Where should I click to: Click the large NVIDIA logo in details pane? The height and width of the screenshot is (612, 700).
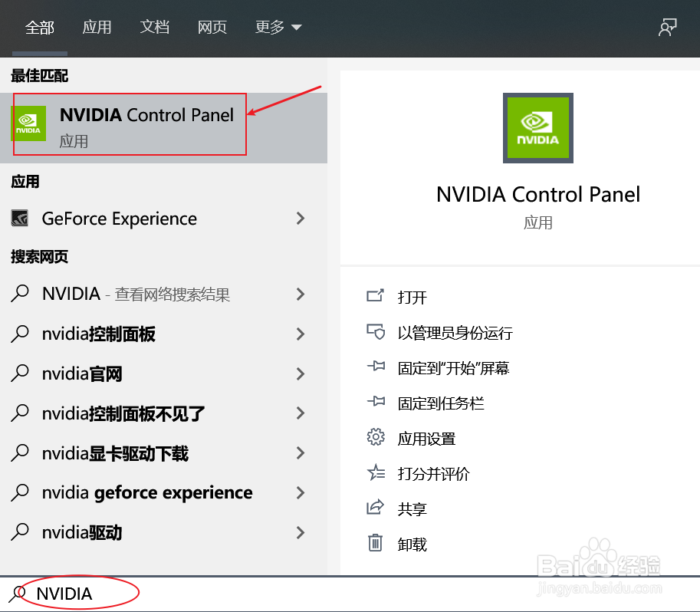[x=538, y=128]
